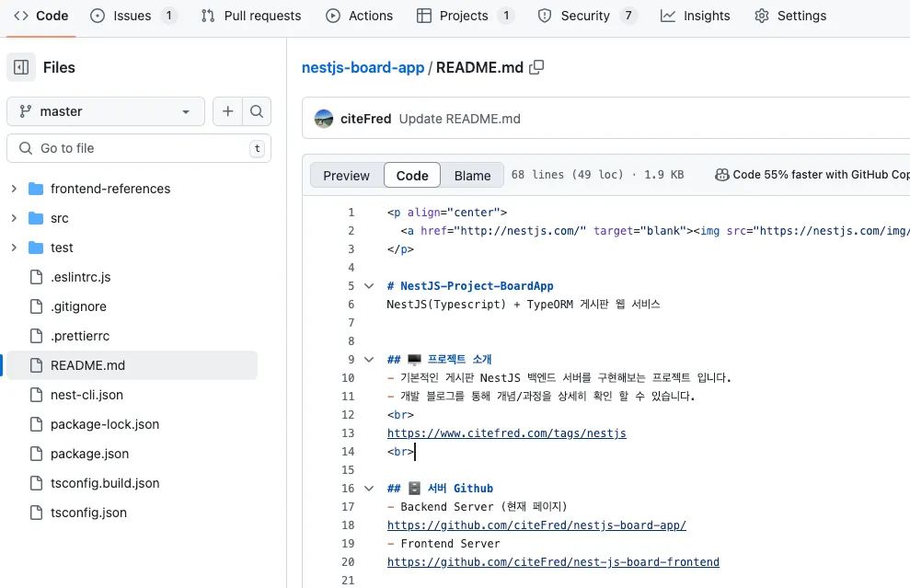This screenshot has height=588, width=910.
Task: Expand the frontend-references folder chevron
Action: tap(14, 189)
